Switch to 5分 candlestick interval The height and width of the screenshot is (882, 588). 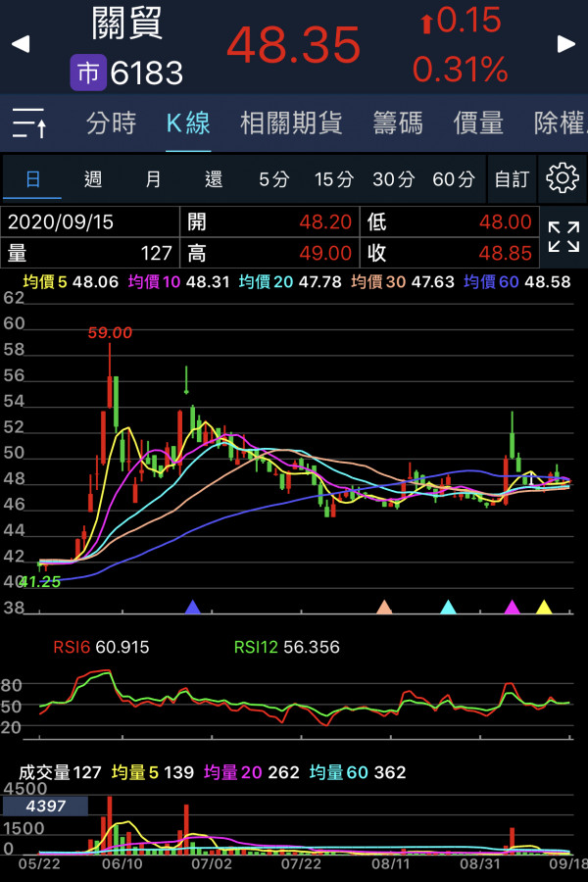click(273, 179)
